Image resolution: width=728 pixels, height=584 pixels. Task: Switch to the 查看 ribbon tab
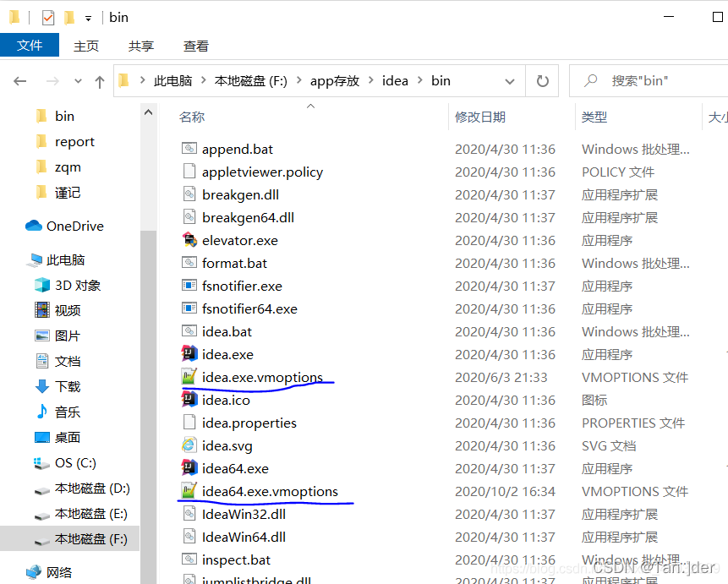point(196,46)
